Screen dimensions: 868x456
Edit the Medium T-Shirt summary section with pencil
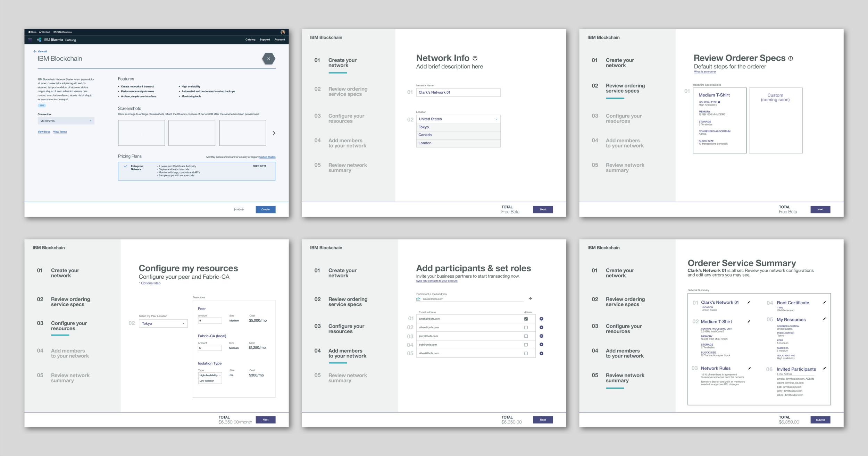coord(749,321)
